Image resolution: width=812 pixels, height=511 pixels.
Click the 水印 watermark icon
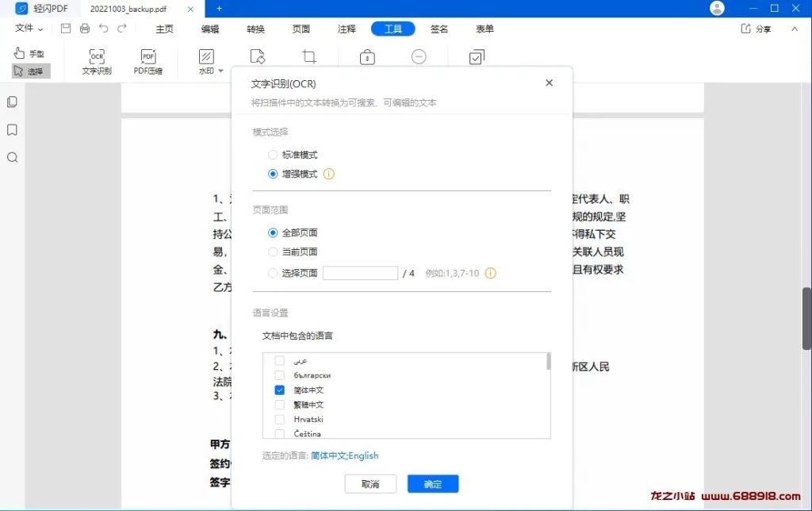click(206, 56)
